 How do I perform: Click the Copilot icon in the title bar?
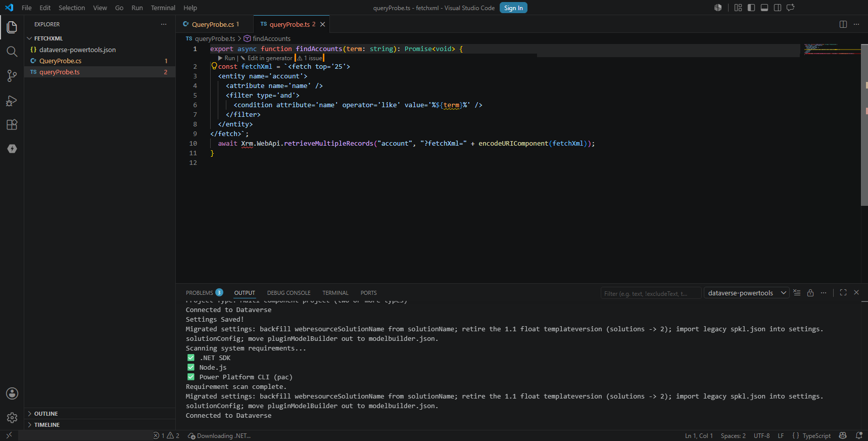[x=718, y=8]
